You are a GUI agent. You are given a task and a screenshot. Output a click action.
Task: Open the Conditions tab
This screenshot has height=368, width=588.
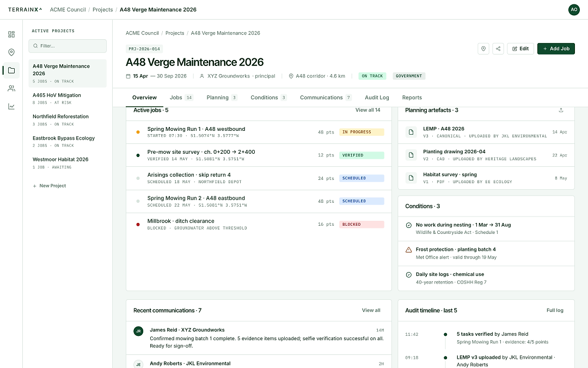(x=268, y=98)
